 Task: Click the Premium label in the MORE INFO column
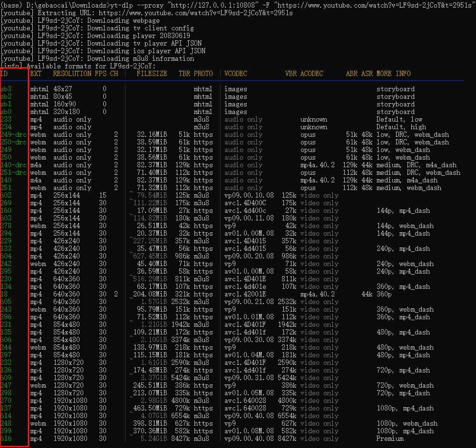tap(390, 438)
